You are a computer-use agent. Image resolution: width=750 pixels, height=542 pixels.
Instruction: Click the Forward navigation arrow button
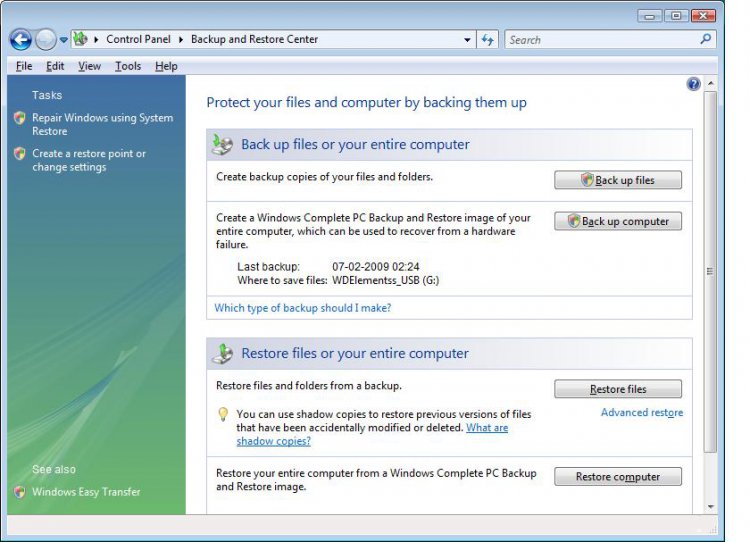46,40
